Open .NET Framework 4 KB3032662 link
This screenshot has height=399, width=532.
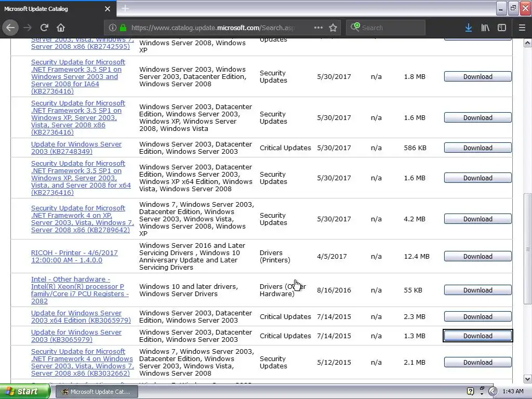(83, 362)
